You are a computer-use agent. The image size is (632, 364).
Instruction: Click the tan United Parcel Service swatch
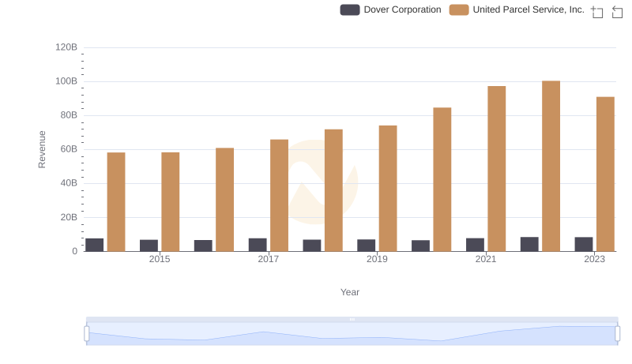(459, 9)
